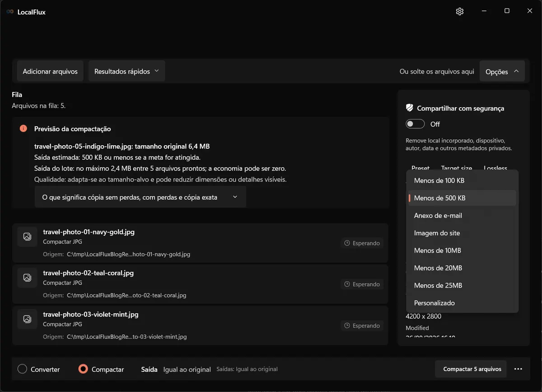Click the path ending to-03-violet-mint.jpg
This screenshot has width=542, height=392.
click(126, 337)
